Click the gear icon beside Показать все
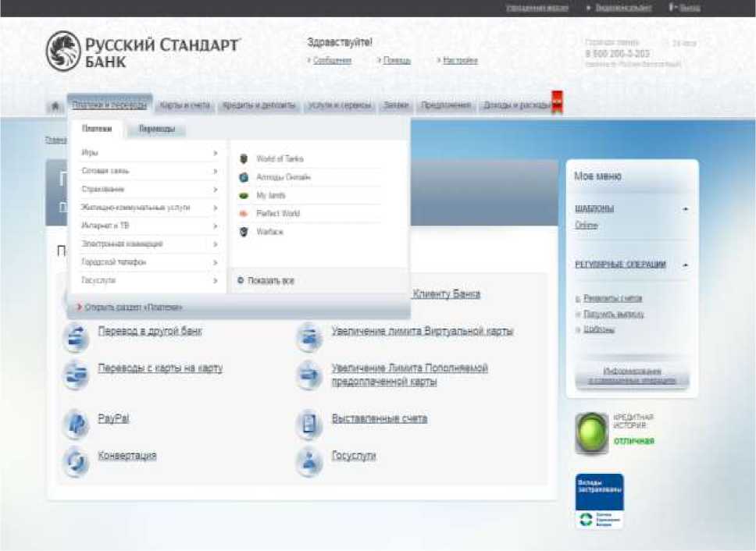Viewport: 756px width, 551px height. 241,280
